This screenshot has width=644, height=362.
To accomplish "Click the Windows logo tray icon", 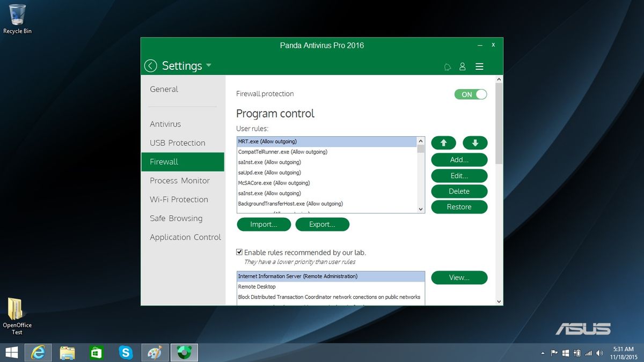I will 566,353.
